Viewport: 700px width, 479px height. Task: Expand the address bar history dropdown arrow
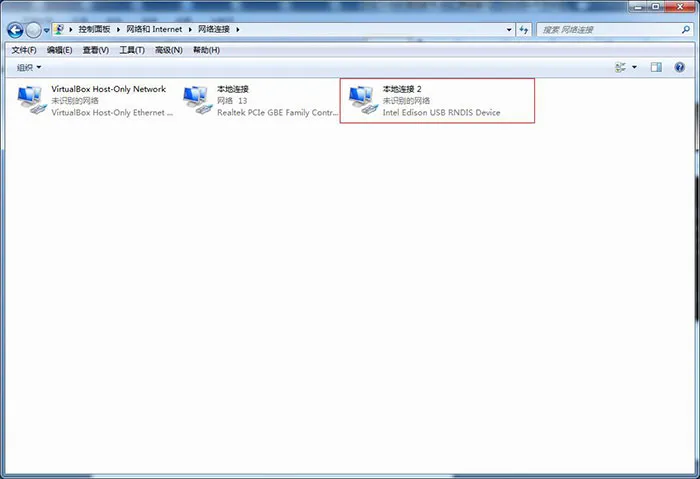[509, 30]
